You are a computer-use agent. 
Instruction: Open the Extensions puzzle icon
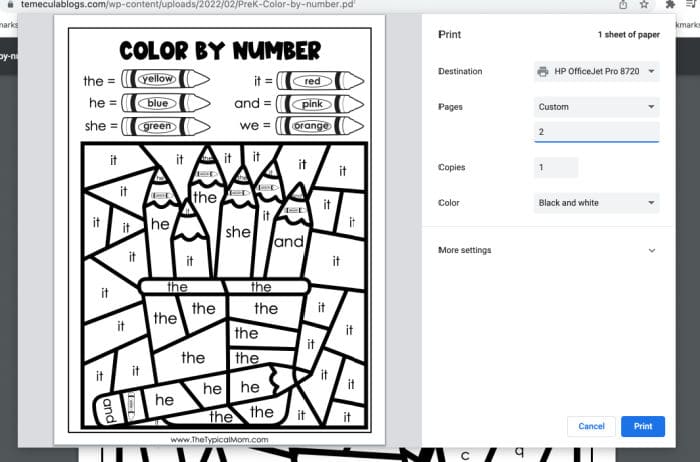click(x=670, y=4)
